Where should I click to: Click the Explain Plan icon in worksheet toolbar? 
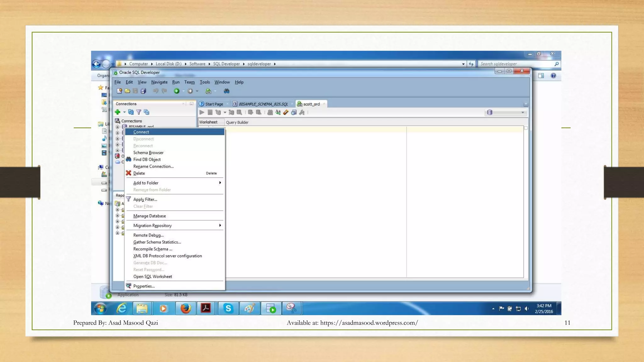click(x=218, y=112)
